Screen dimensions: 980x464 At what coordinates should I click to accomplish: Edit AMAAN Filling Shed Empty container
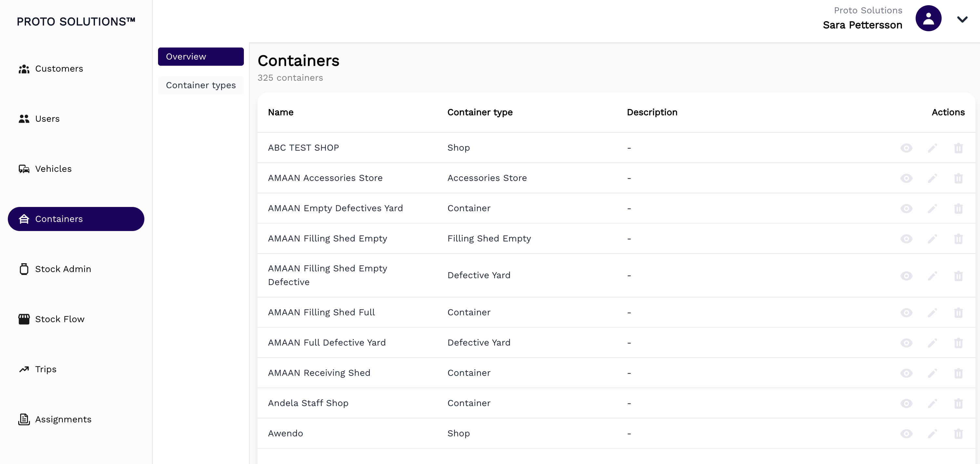932,239
